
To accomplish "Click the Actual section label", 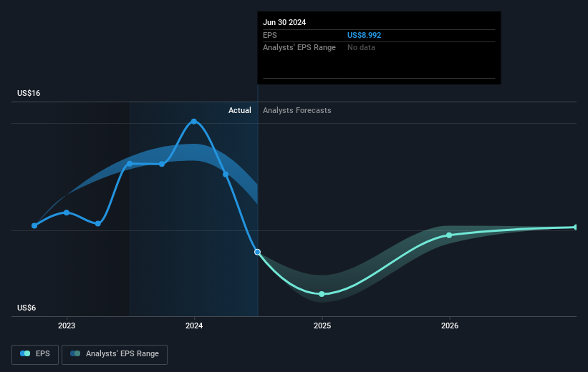I will click(240, 110).
